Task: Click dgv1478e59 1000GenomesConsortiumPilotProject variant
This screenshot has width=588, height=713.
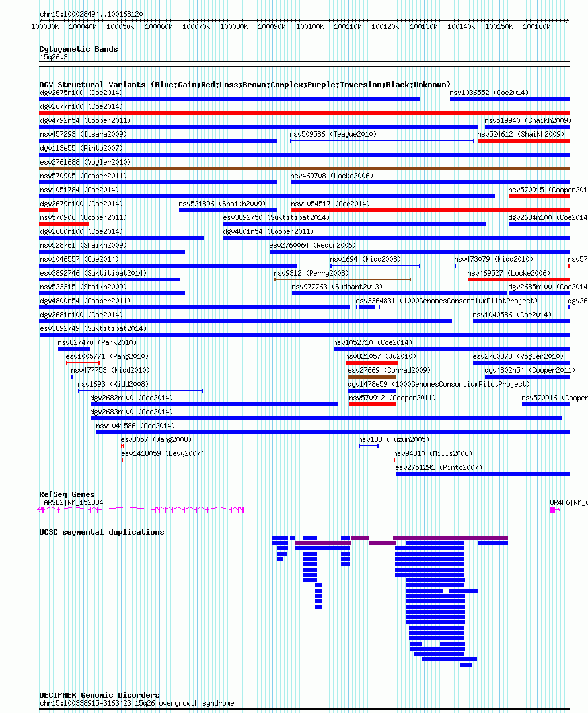Action: pyautogui.click(x=439, y=384)
